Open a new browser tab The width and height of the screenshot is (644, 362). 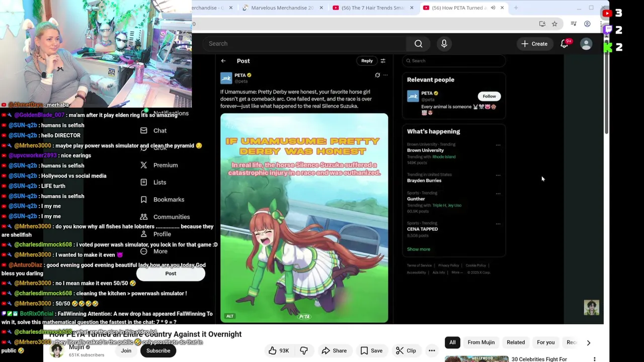coord(516,8)
